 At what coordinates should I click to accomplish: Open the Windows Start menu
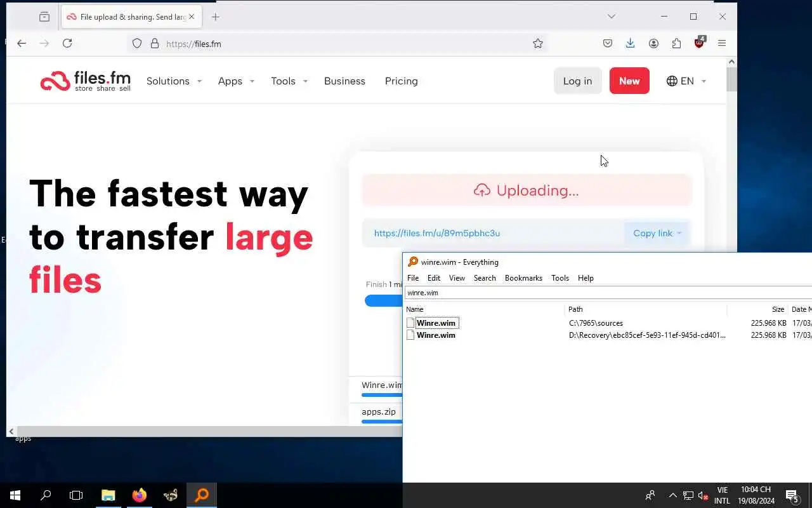point(15,495)
